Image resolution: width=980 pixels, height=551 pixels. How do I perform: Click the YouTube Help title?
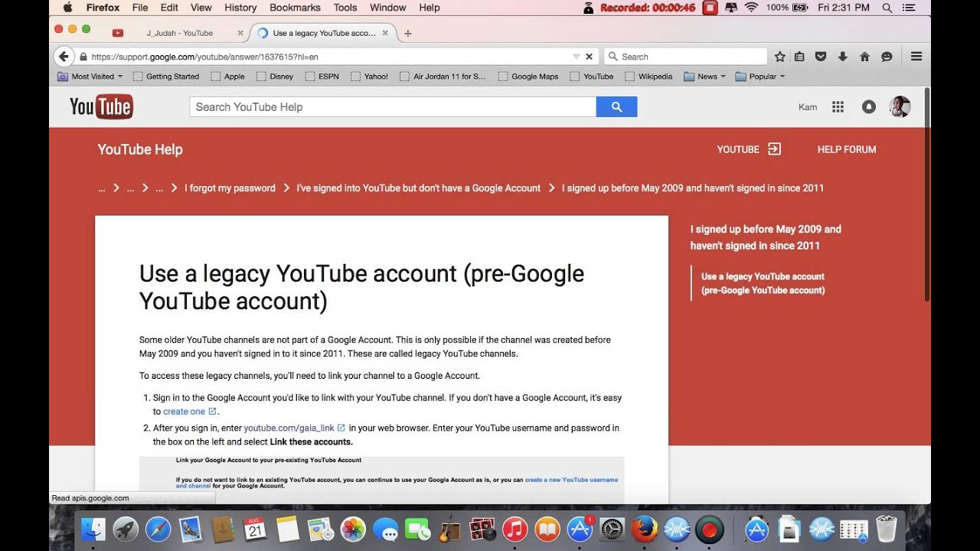tap(140, 149)
